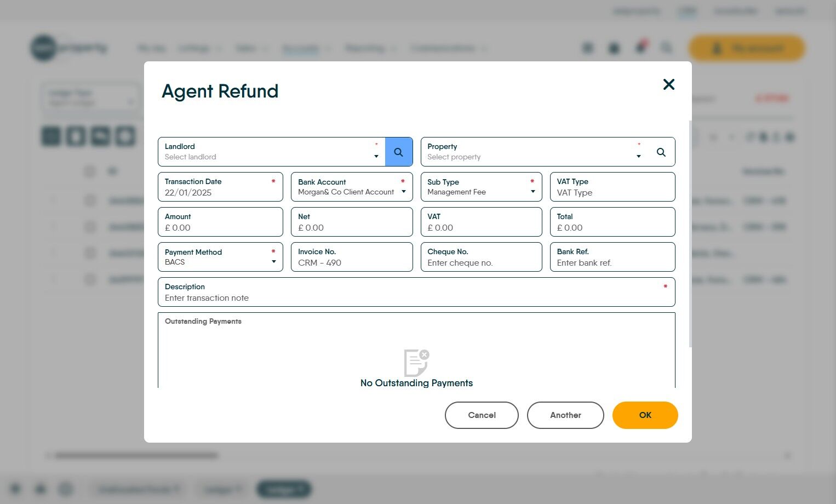Click the Cancel button
836x504 pixels.
(x=482, y=415)
